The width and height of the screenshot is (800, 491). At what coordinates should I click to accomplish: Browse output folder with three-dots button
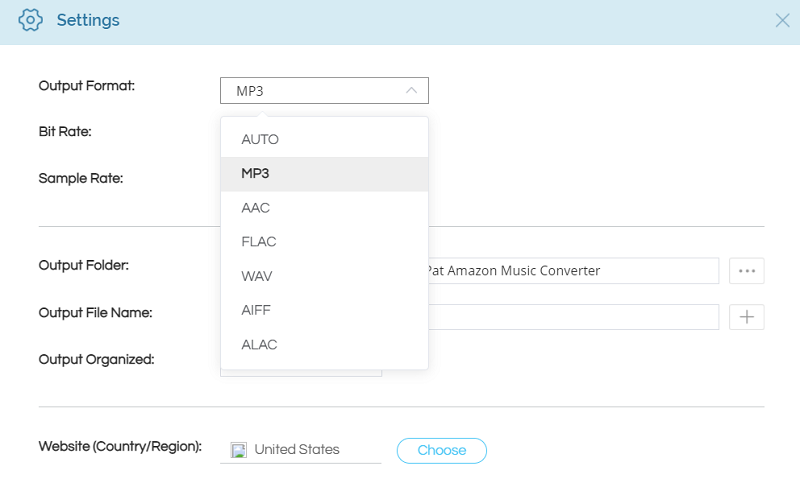coord(747,271)
